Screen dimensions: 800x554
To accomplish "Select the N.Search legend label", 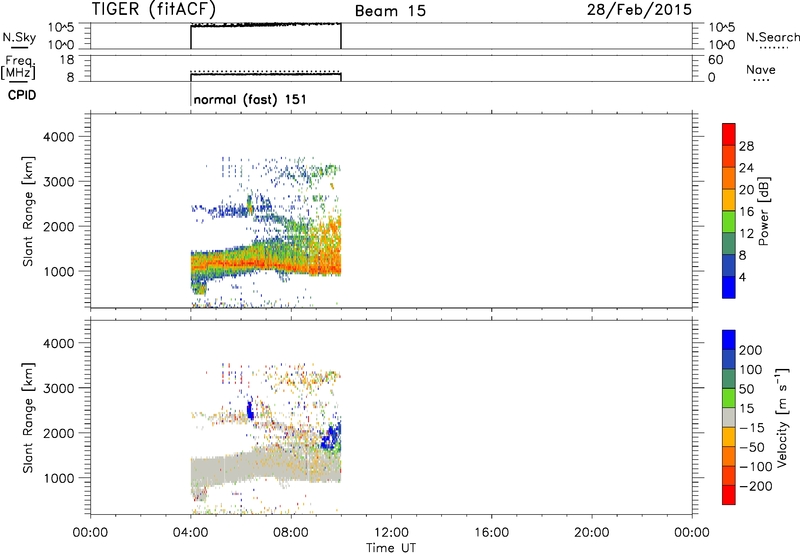I will point(773,37).
